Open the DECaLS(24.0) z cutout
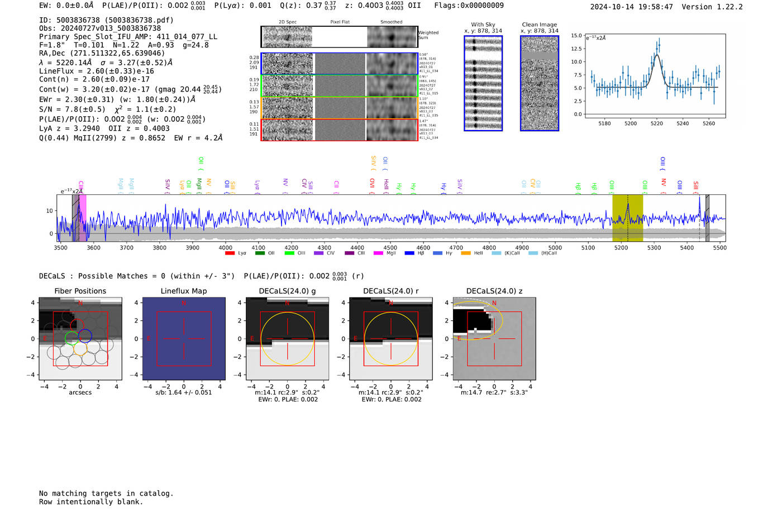This screenshot has height=532, width=782. pyautogui.click(x=494, y=338)
